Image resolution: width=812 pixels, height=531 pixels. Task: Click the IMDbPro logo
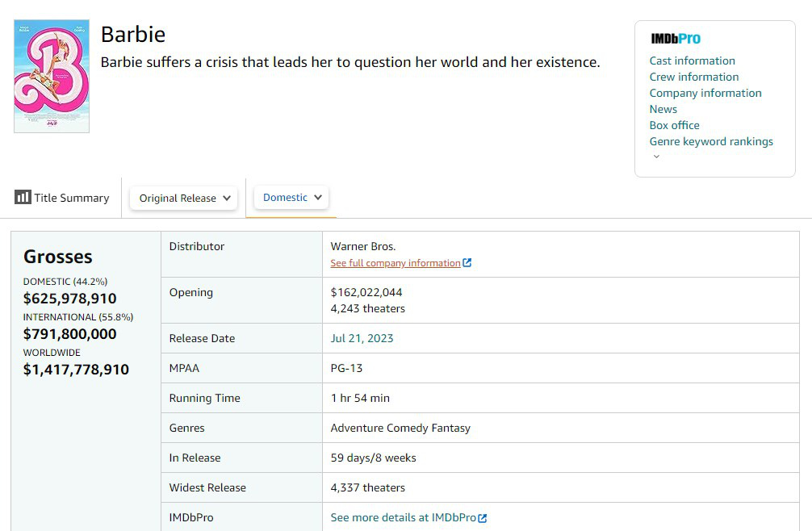(x=676, y=39)
